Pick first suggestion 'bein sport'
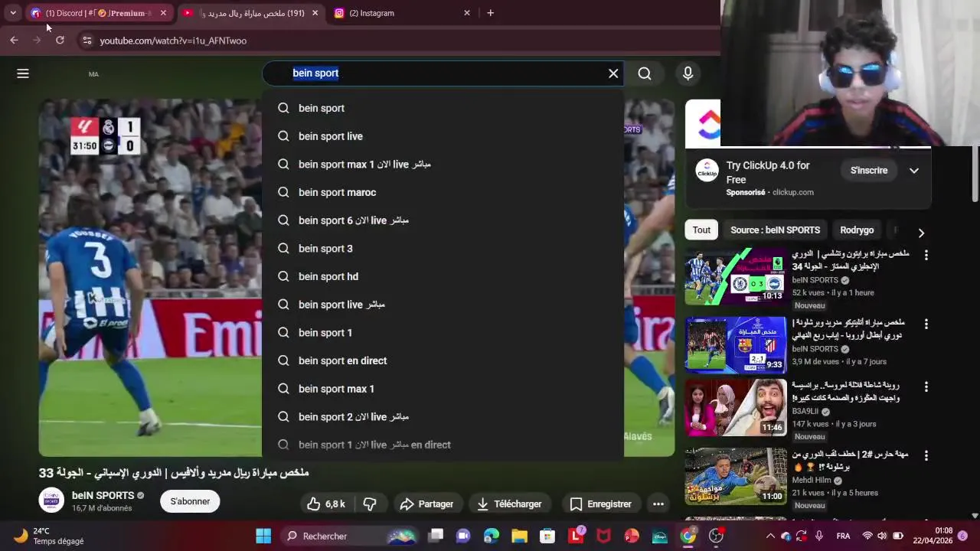Image resolution: width=980 pixels, height=551 pixels. pos(443,108)
